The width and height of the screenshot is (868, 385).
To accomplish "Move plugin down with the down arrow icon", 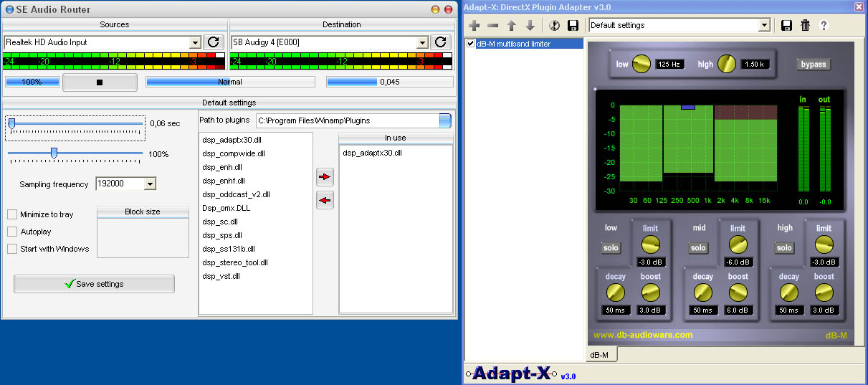I will point(530,26).
